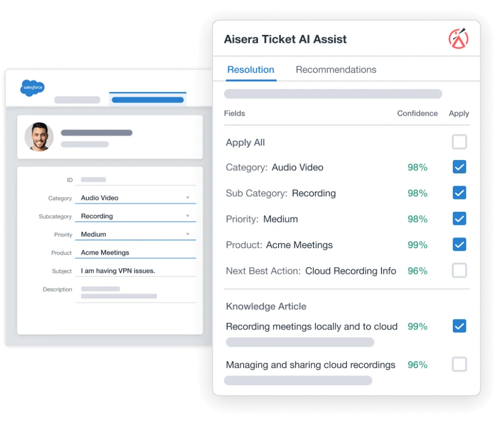Click the Product field Acme Meetings

coord(135,253)
